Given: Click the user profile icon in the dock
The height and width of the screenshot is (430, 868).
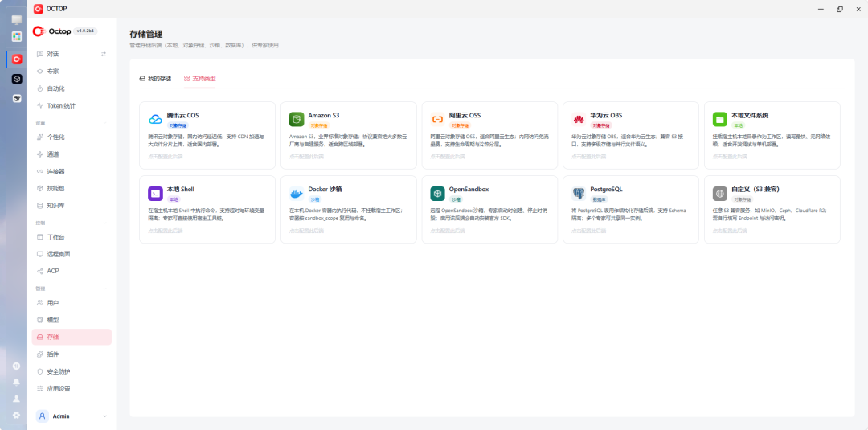Looking at the screenshot, I should click(17, 398).
